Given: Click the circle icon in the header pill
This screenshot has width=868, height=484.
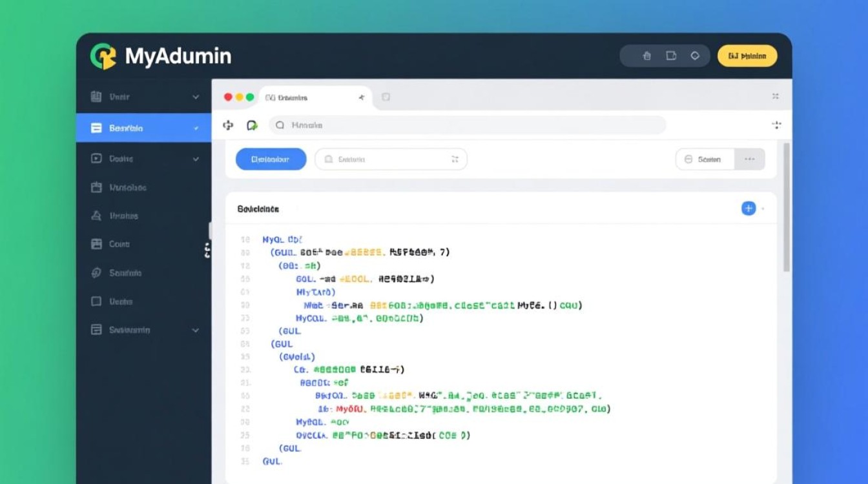Looking at the screenshot, I should tap(695, 56).
